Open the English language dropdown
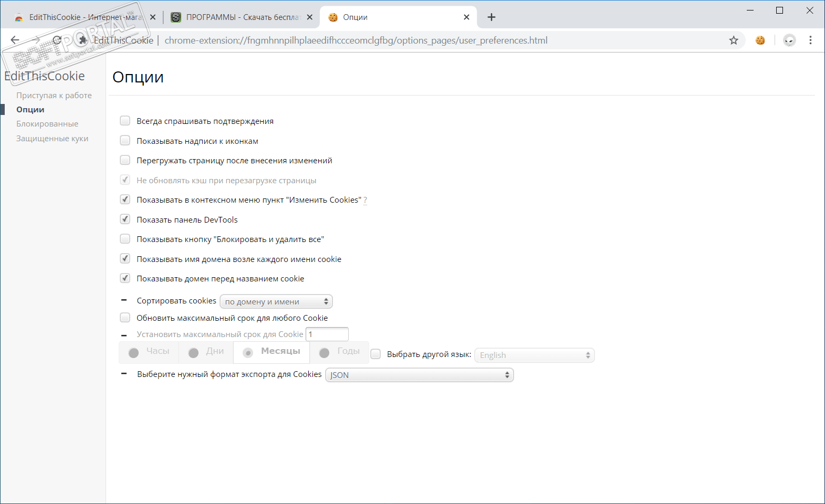Screen dimensions: 825x504 coord(535,355)
